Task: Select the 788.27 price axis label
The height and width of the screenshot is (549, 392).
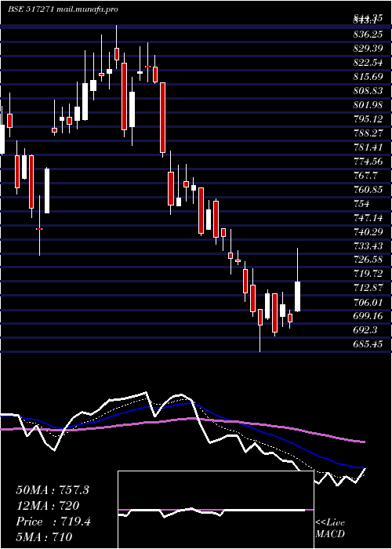Action: click(x=368, y=133)
